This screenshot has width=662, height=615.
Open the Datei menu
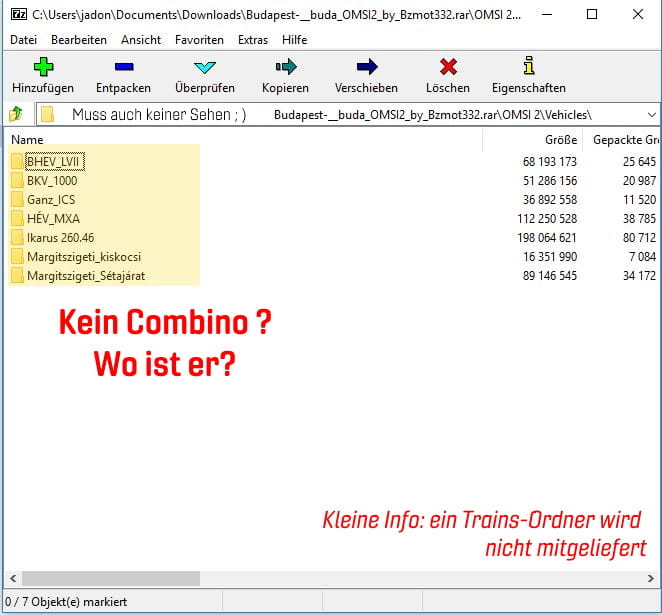(23, 39)
